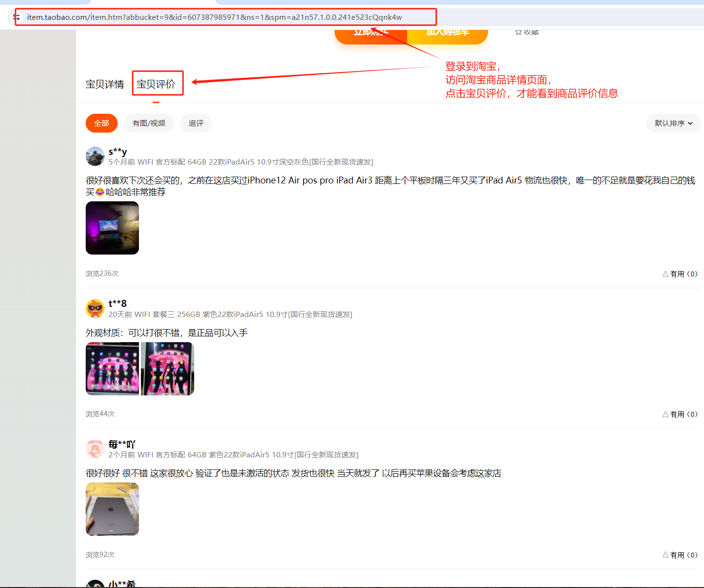The image size is (704, 588).
Task: View t**8's first iPad screen photo
Action: click(x=112, y=368)
